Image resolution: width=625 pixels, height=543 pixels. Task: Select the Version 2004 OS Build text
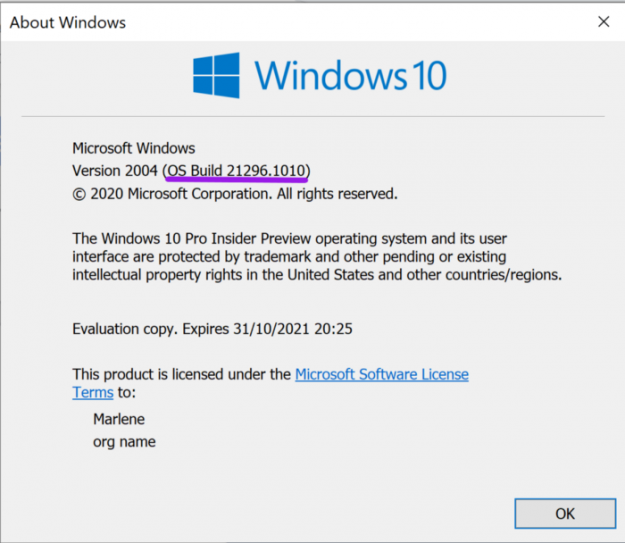pyautogui.click(x=191, y=171)
